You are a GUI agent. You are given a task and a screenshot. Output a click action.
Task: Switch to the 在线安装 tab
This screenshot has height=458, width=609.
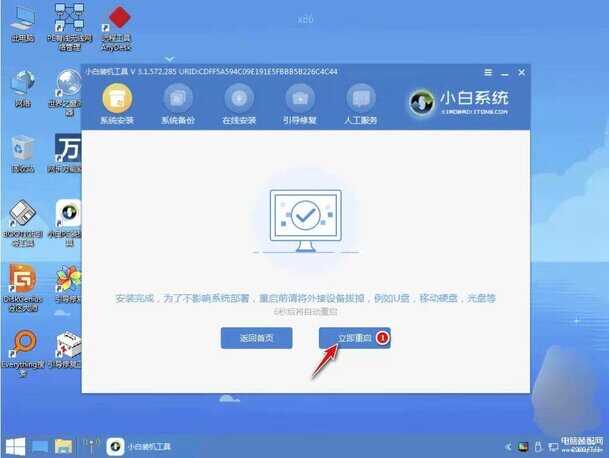239,104
